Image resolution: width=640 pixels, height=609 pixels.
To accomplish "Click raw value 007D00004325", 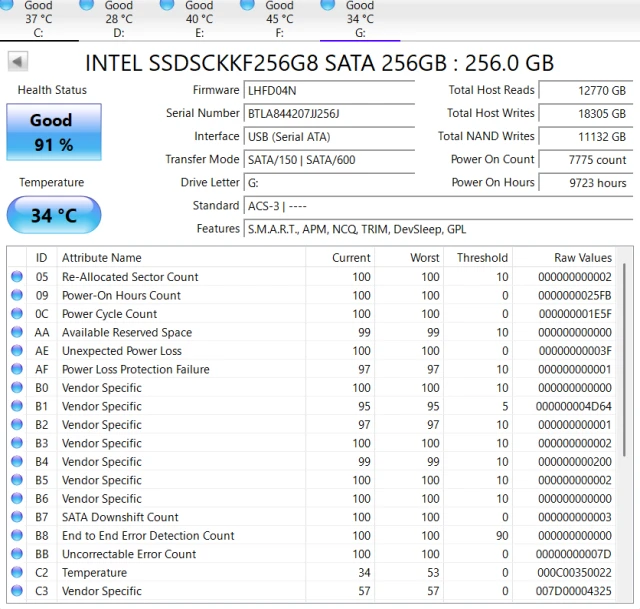I will [x=573, y=591].
